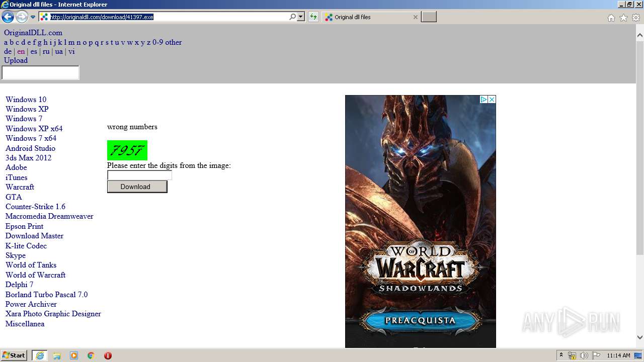Open the World of Tanks category

tap(31, 265)
